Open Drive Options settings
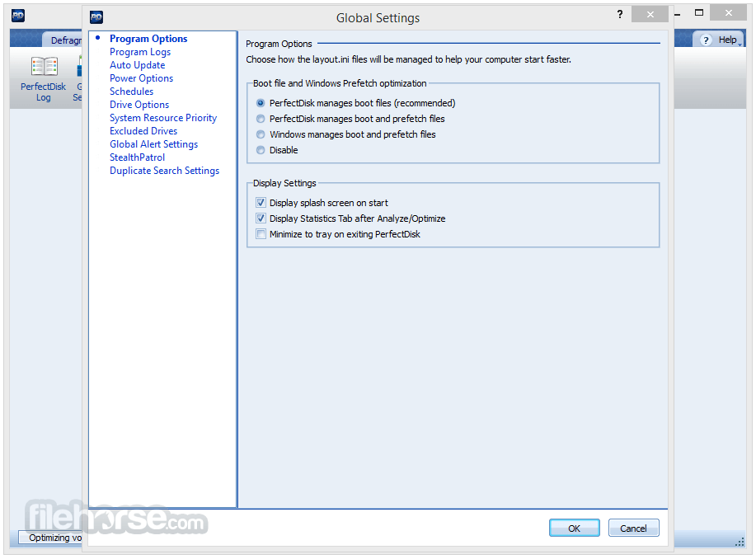756x559 pixels. click(139, 105)
